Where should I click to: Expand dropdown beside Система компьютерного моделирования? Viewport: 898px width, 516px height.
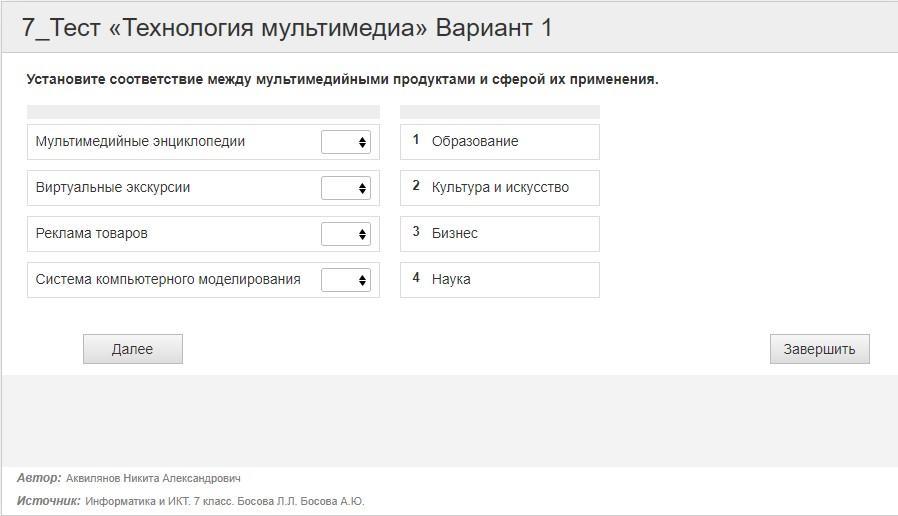346,280
